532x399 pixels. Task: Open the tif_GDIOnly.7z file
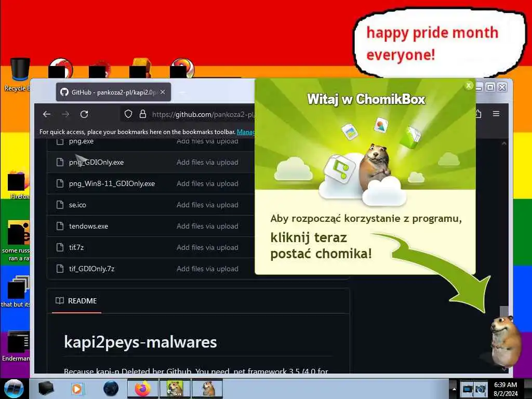tap(91, 269)
